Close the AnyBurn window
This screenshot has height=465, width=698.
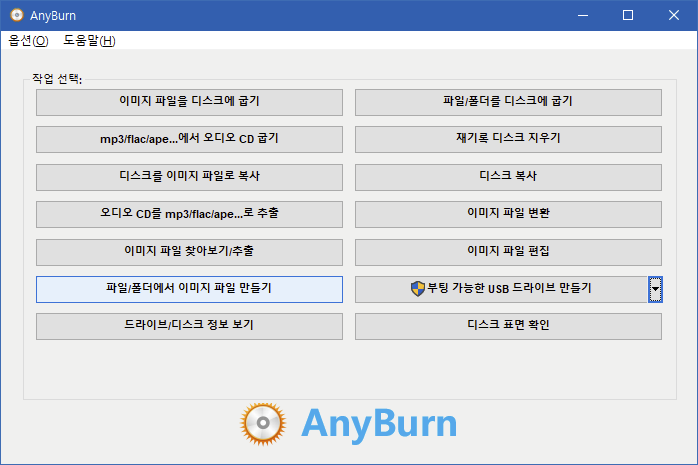coord(674,15)
